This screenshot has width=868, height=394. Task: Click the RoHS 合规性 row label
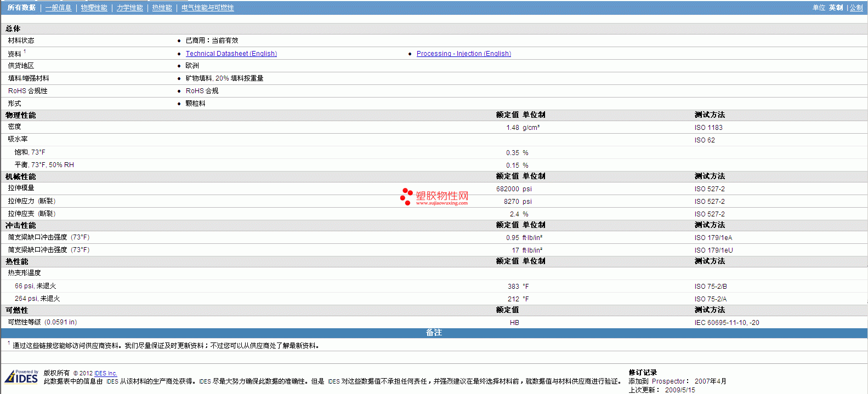coord(28,91)
